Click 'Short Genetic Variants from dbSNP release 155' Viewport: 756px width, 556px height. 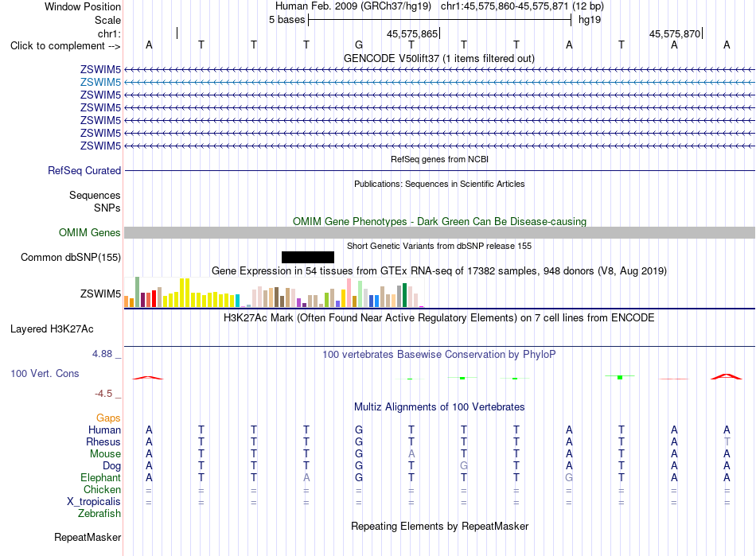click(x=439, y=246)
